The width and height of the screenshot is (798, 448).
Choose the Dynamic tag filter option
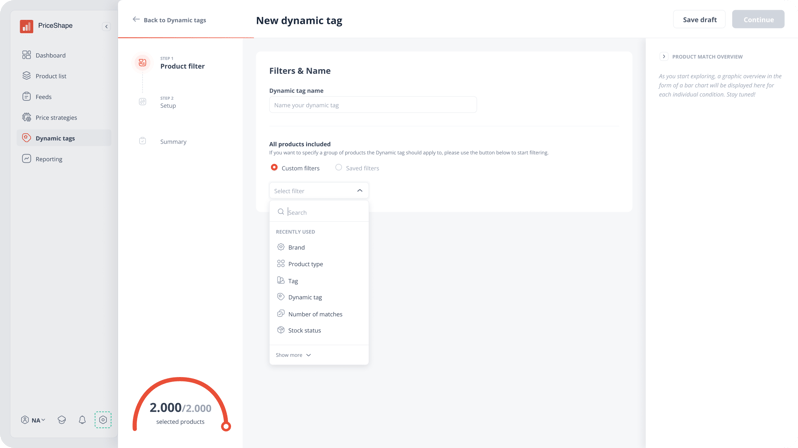pyautogui.click(x=319, y=297)
